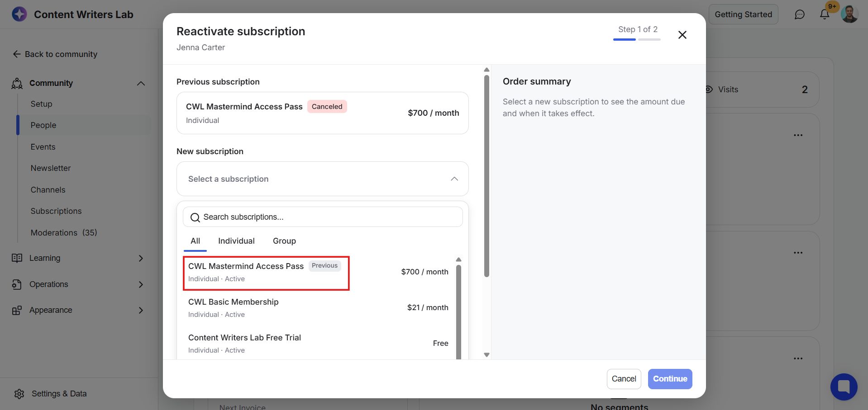The width and height of the screenshot is (868, 410).
Task: Open Setup in the Community menu
Action: point(41,104)
